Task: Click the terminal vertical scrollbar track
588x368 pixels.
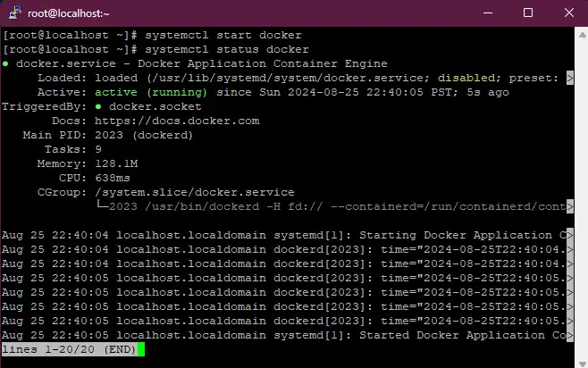Action: click(x=582, y=198)
